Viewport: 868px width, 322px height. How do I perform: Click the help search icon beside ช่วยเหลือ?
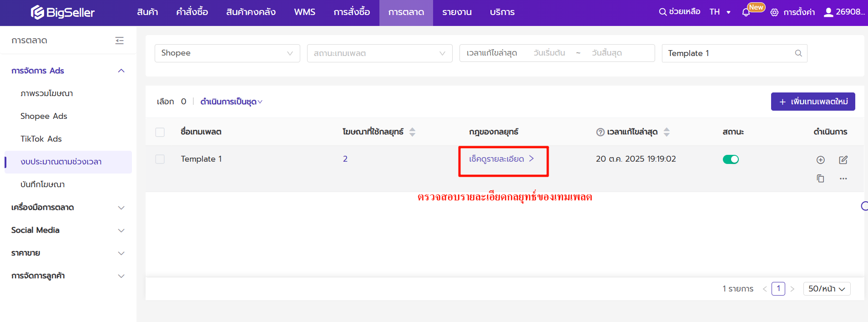pyautogui.click(x=663, y=12)
